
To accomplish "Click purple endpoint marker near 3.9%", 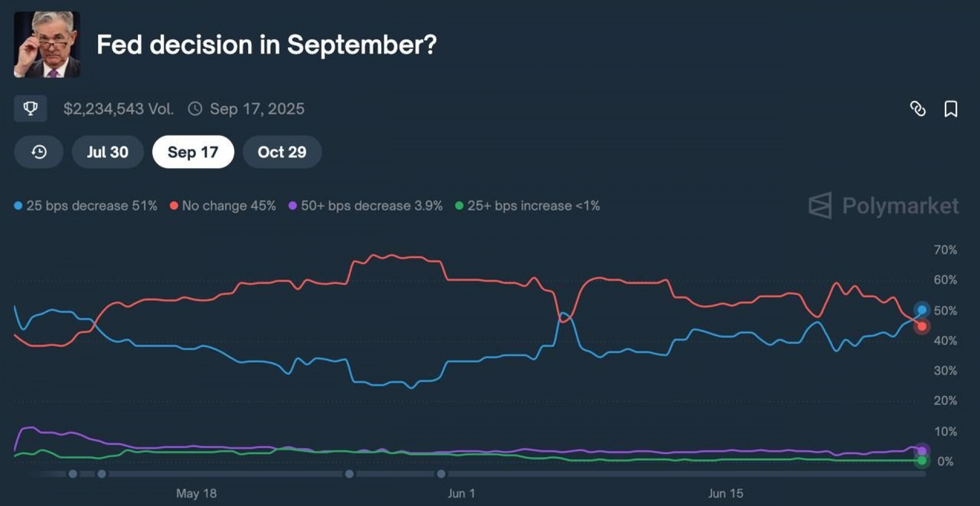I will [x=922, y=451].
